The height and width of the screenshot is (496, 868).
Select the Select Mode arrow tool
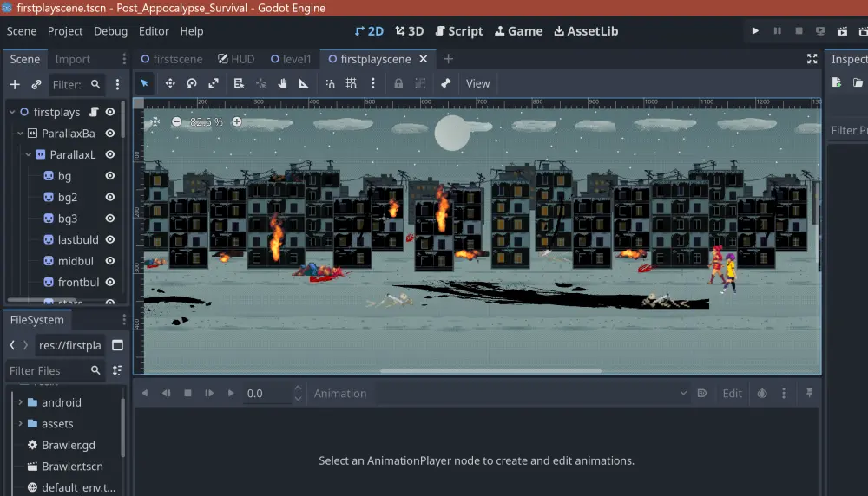tap(144, 83)
